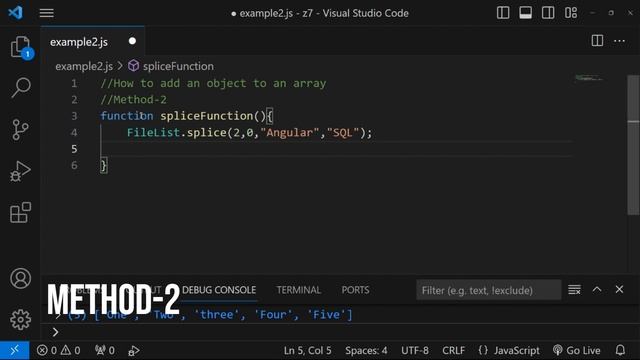This screenshot has height=360, width=640.
Task: Open the Customize Layout menu
Action: tap(571, 13)
